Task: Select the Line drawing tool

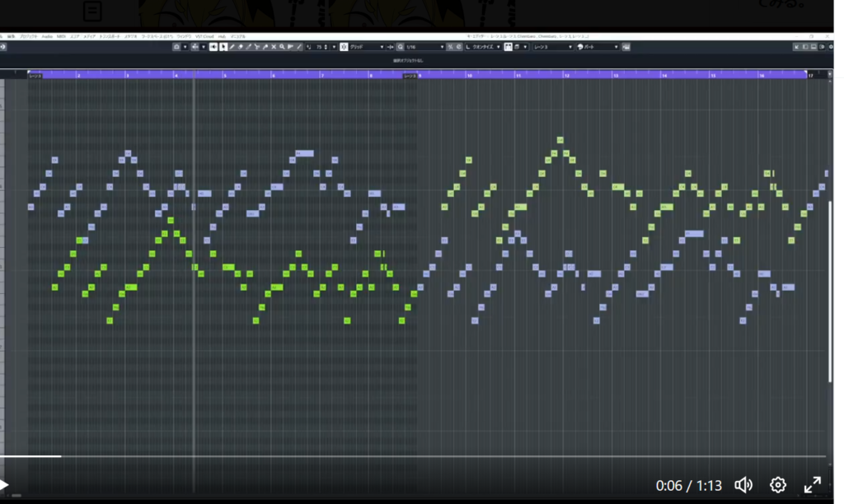Action: (298, 47)
